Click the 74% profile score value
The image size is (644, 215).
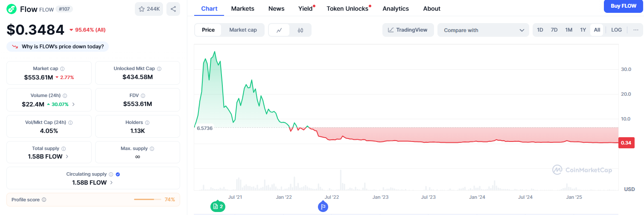[169, 200]
